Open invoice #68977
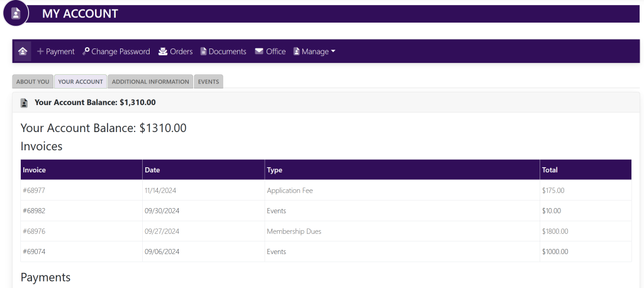The image size is (644, 288). pyautogui.click(x=34, y=191)
